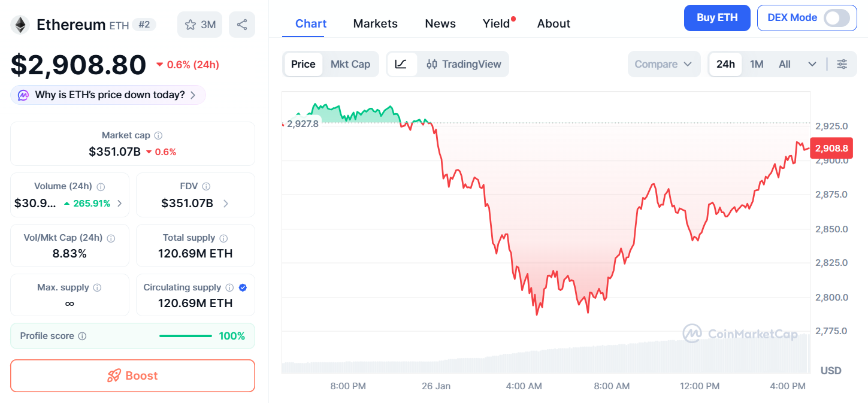Open the Compare dropdown
The image size is (868, 403).
(664, 64)
